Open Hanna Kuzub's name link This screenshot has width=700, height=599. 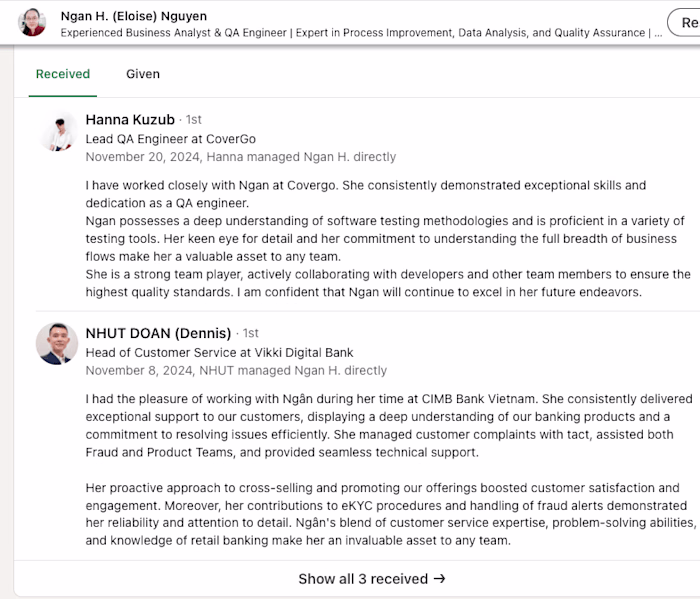point(131,120)
